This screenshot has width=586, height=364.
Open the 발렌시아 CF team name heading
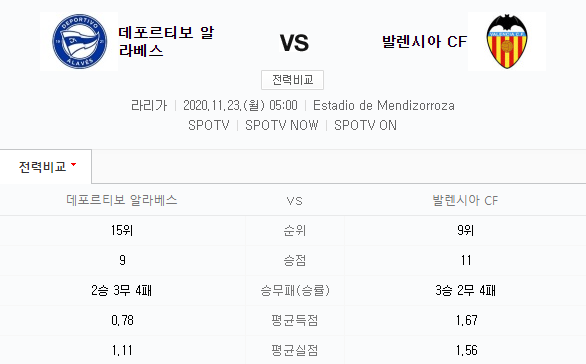pos(424,41)
